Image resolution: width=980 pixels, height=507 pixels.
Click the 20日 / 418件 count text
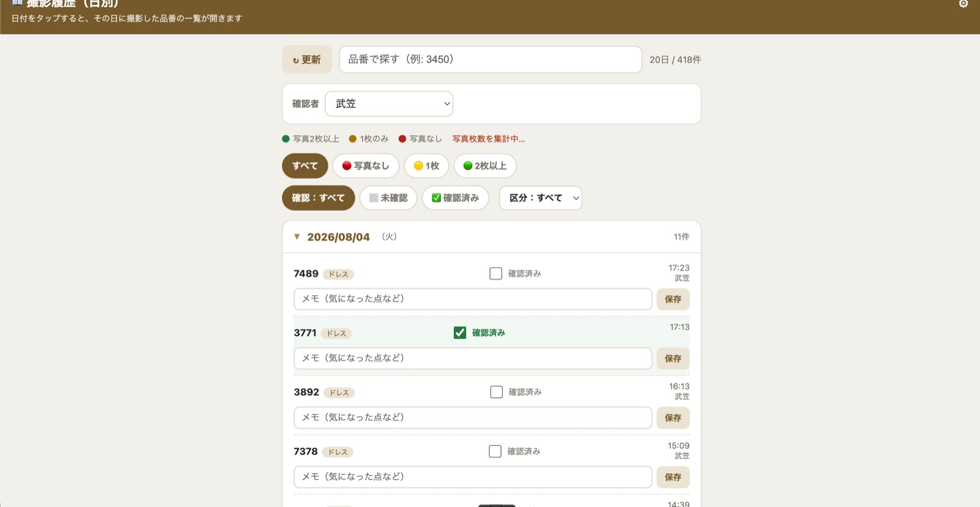coord(676,59)
